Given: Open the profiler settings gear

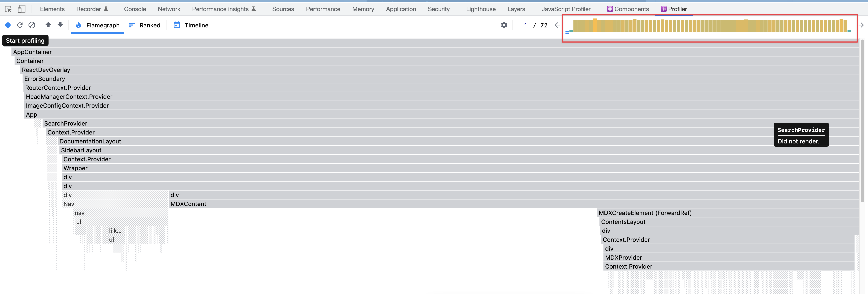Looking at the screenshot, I should (x=504, y=25).
